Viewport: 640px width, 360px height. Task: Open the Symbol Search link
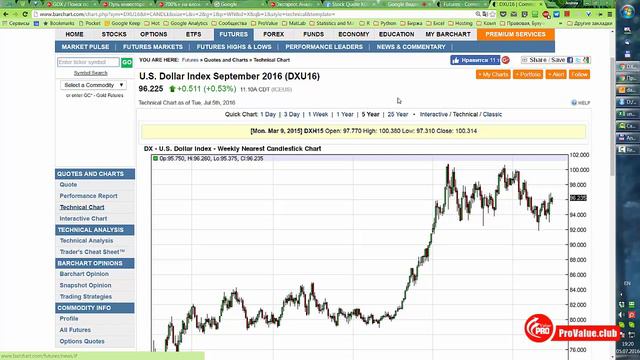pyautogui.click(x=91, y=73)
